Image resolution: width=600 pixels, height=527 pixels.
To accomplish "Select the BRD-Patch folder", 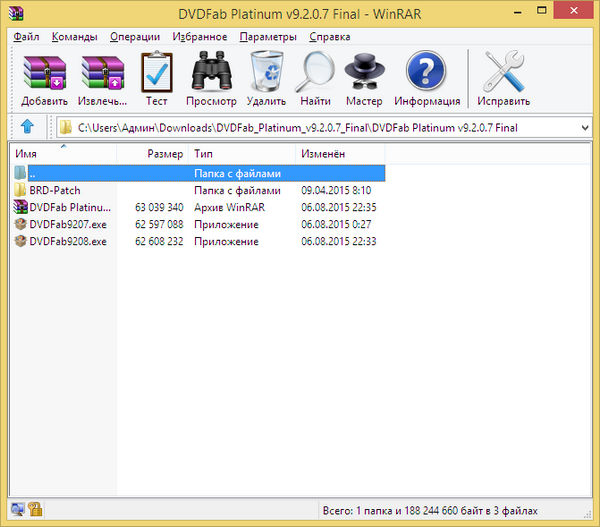I will click(55, 190).
